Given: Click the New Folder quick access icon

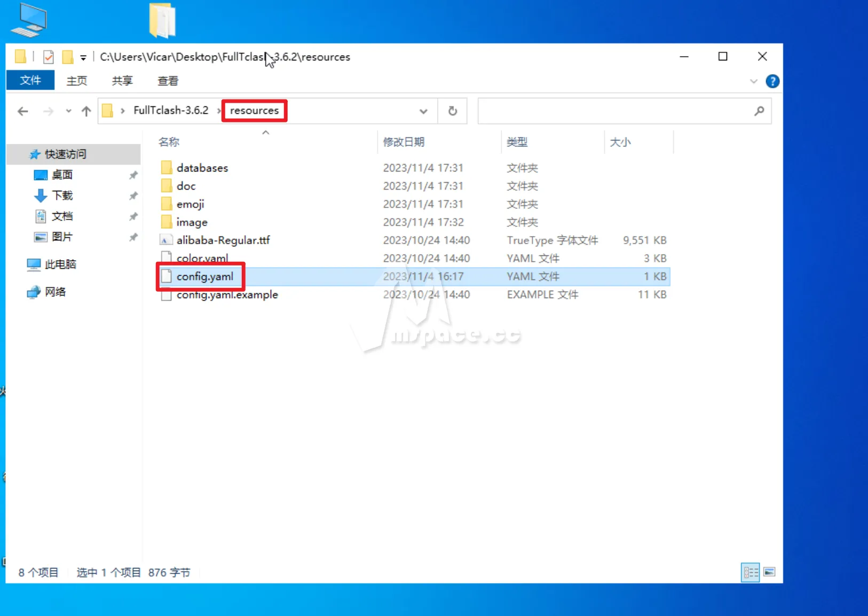Looking at the screenshot, I should point(68,57).
